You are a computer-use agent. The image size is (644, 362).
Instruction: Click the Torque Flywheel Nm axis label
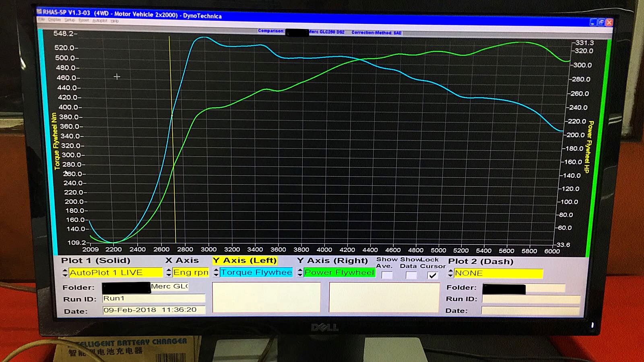coord(56,141)
